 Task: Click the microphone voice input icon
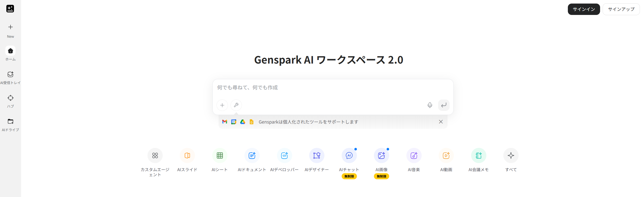tap(430, 105)
